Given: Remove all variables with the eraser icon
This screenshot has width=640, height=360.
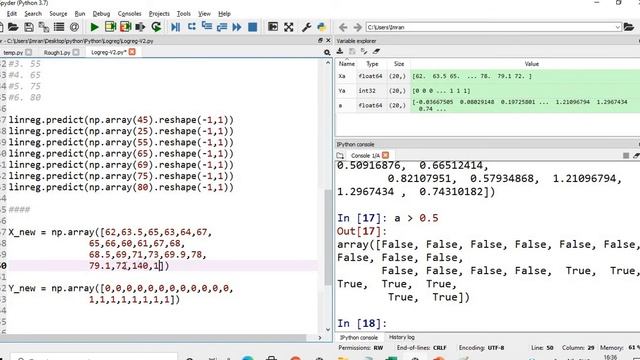Looking at the screenshot, I should [376, 51].
